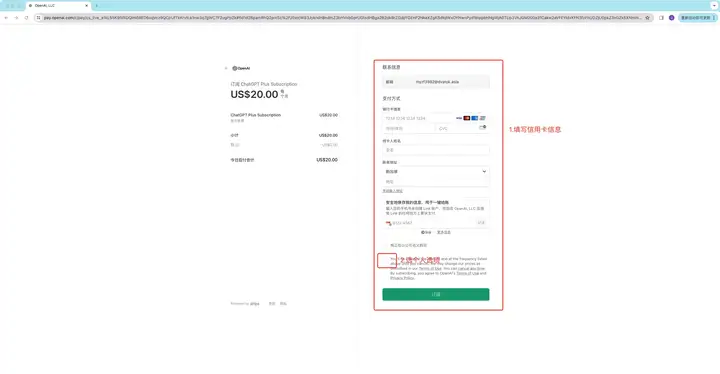Click the Powered by Stripe link

point(245,304)
